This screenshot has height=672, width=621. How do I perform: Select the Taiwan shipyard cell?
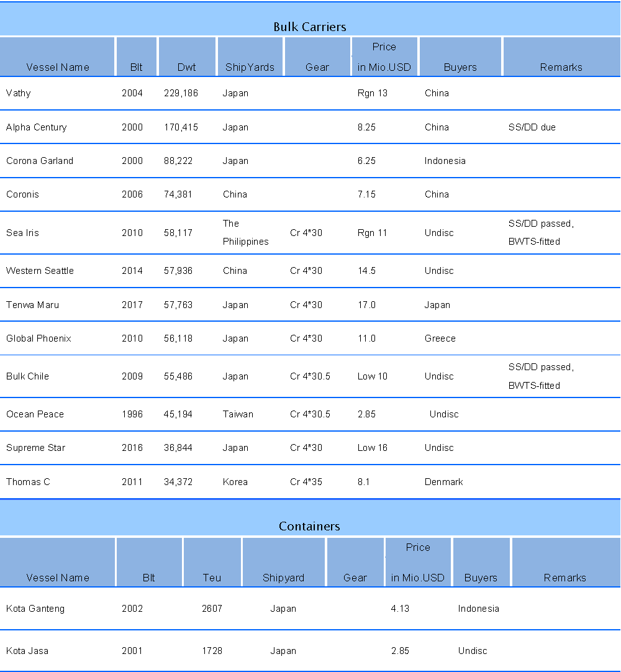click(x=238, y=414)
